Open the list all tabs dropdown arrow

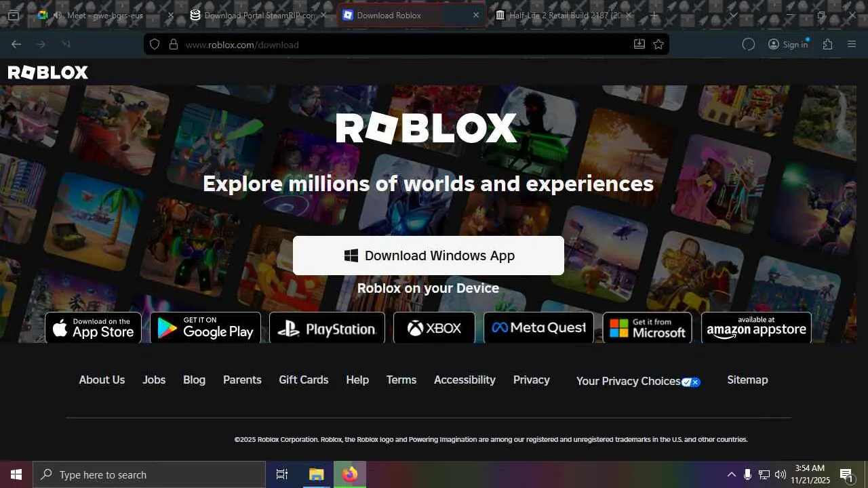pos(733,15)
